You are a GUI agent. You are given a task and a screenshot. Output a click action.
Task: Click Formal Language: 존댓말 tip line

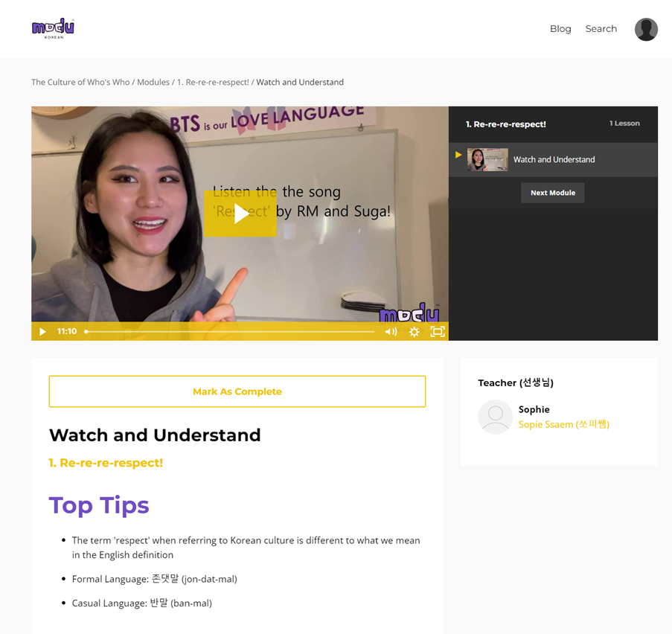point(154,579)
